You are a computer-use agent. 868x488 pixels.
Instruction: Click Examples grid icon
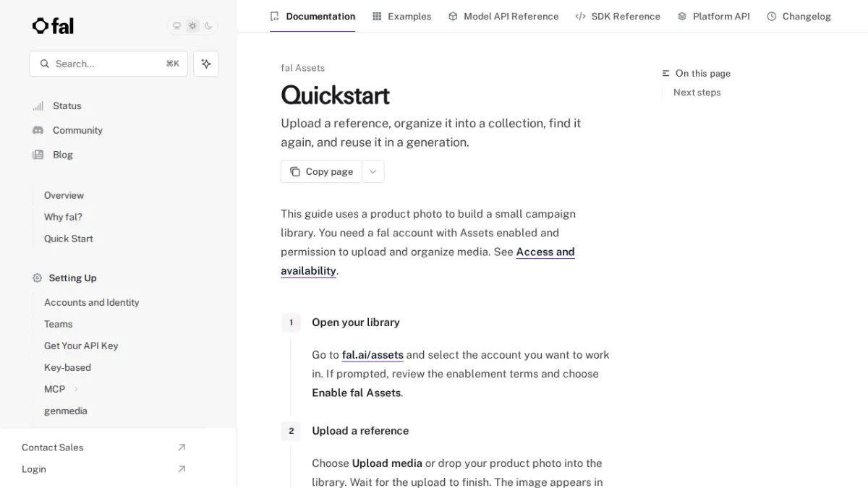pos(377,16)
